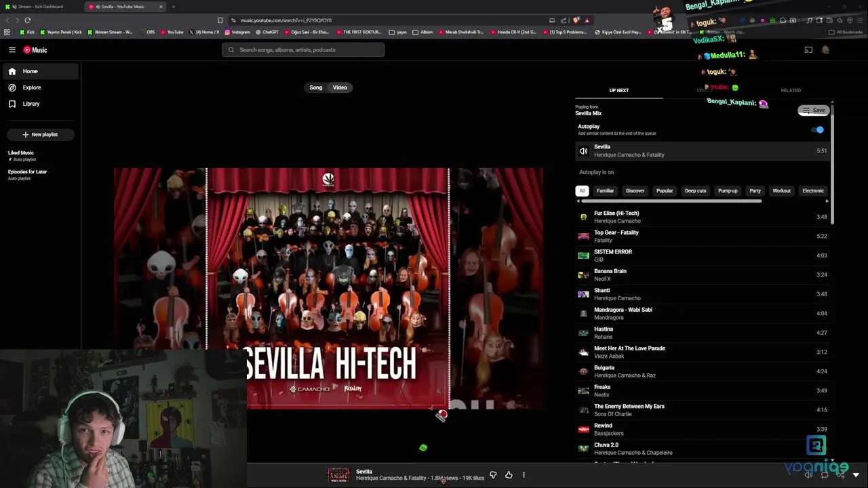Image resolution: width=868 pixels, height=488 pixels.
Task: Open Explore in the sidebar
Action: pos(41,87)
